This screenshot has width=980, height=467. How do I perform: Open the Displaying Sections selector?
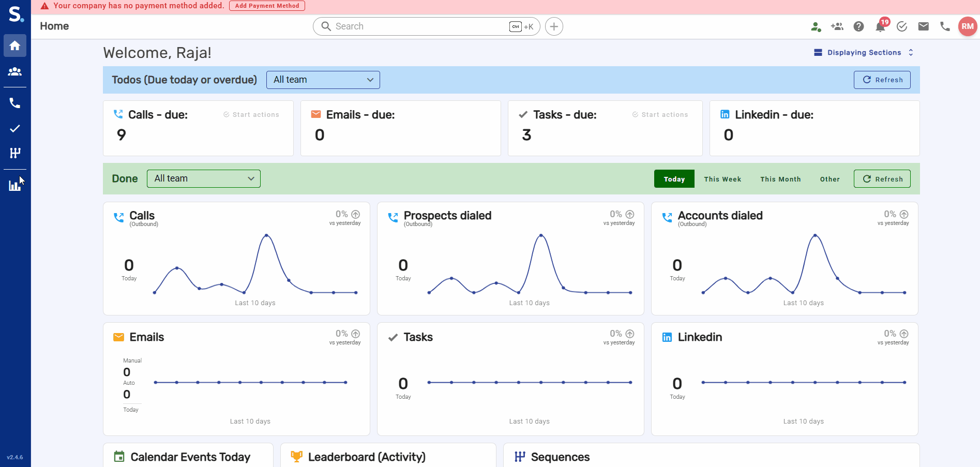point(864,52)
